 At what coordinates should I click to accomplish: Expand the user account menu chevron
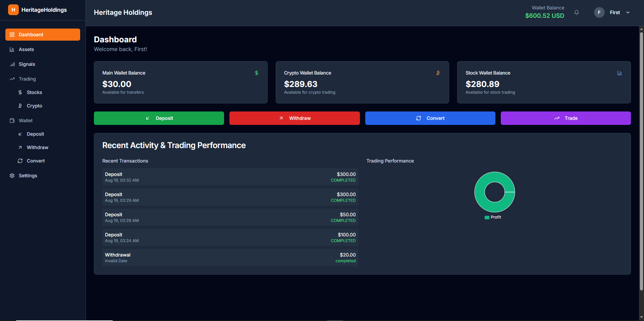tap(628, 12)
